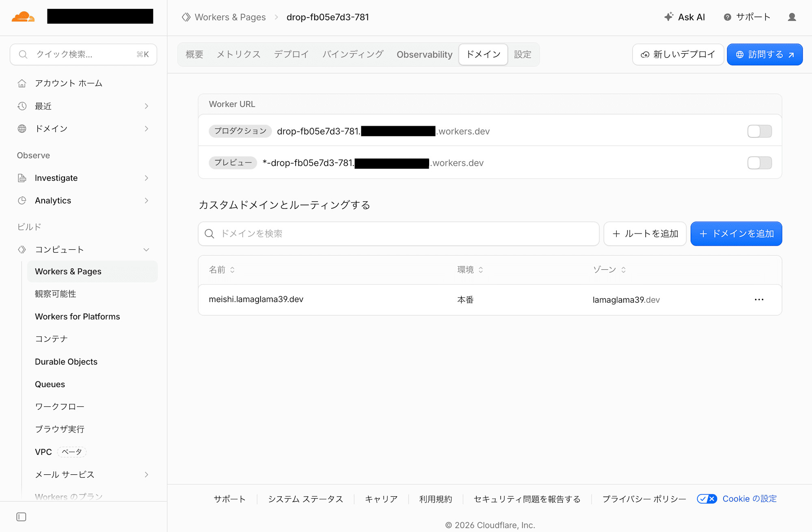Click the user profile icon
The width and height of the screenshot is (812, 532).
point(792,17)
